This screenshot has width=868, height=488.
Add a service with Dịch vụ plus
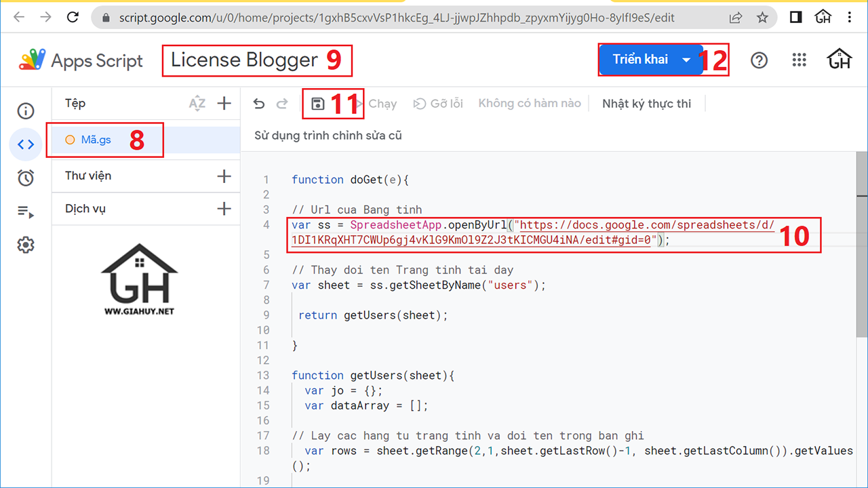[224, 209]
